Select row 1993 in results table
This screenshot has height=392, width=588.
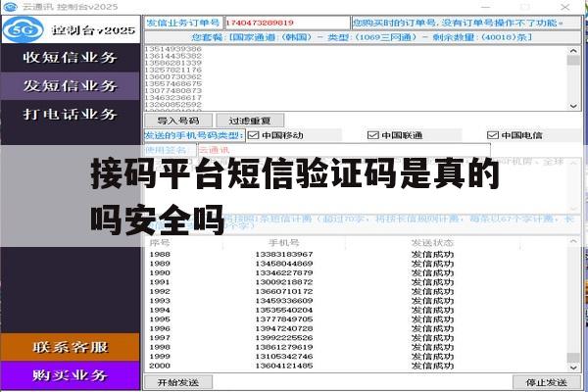[357, 301]
